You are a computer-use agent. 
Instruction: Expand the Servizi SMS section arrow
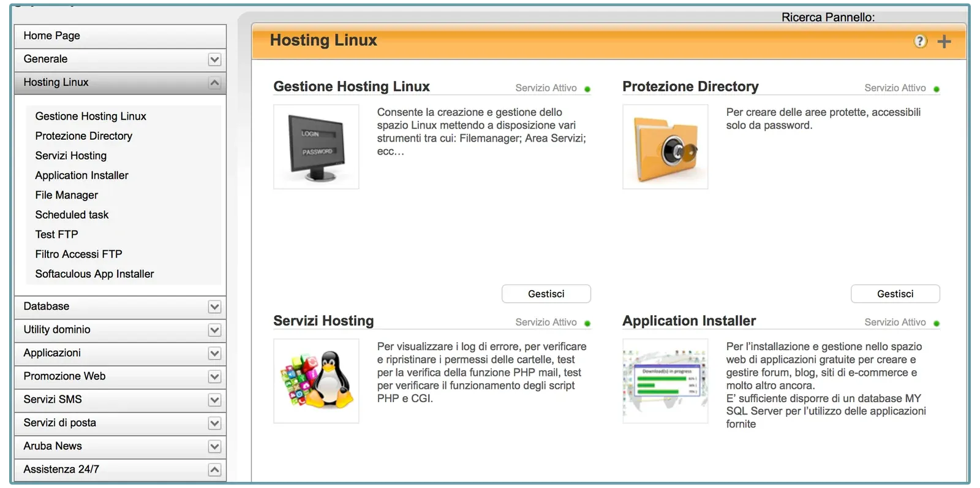coord(214,400)
